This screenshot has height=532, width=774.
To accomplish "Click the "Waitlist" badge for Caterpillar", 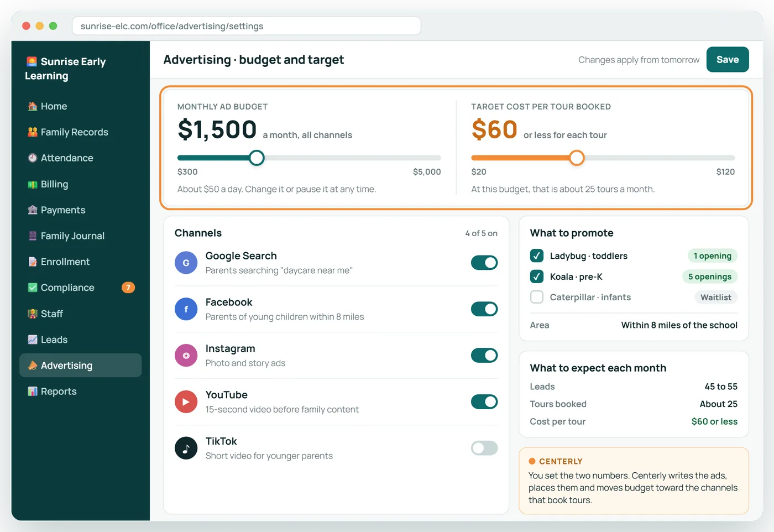I will [x=716, y=298].
